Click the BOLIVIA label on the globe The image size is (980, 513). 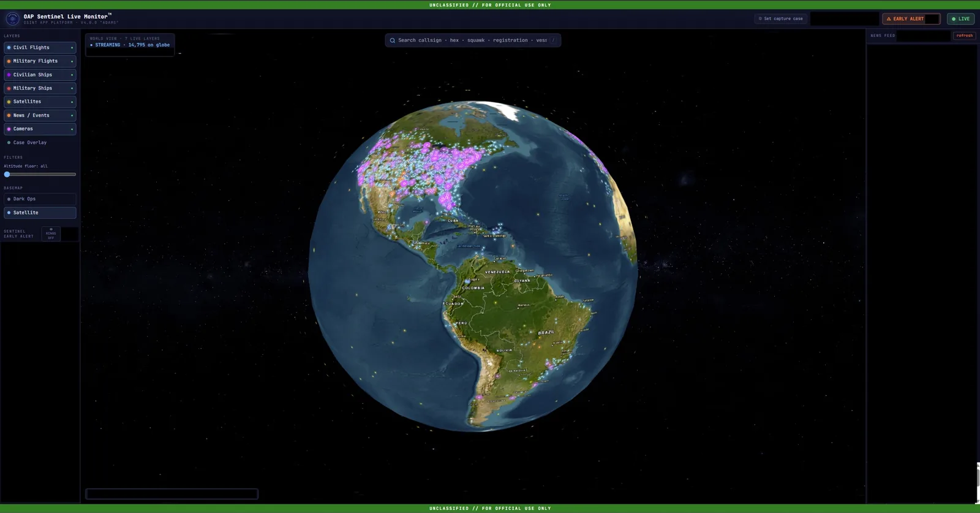click(504, 350)
